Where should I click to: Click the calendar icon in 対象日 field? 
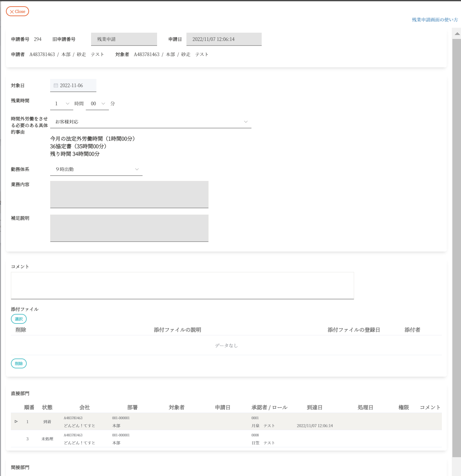[x=56, y=85]
